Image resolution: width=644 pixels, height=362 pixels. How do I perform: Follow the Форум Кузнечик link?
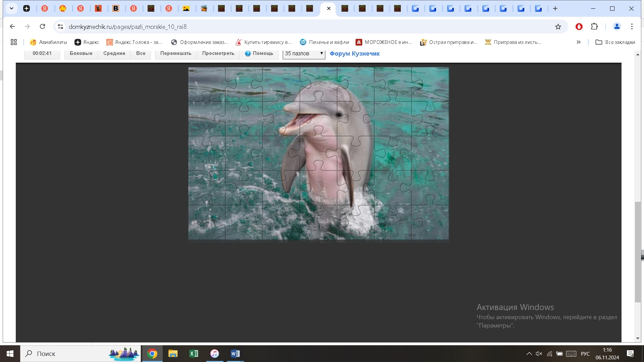pos(355,54)
